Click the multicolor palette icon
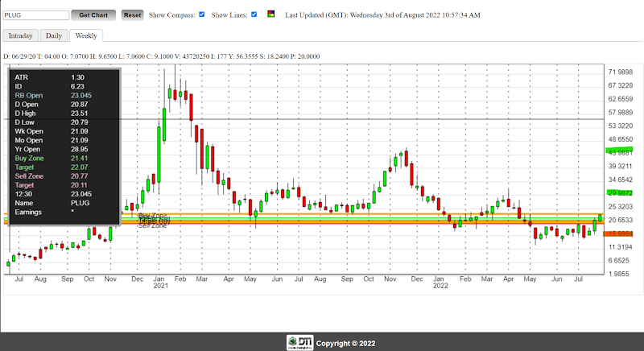 (271, 14)
